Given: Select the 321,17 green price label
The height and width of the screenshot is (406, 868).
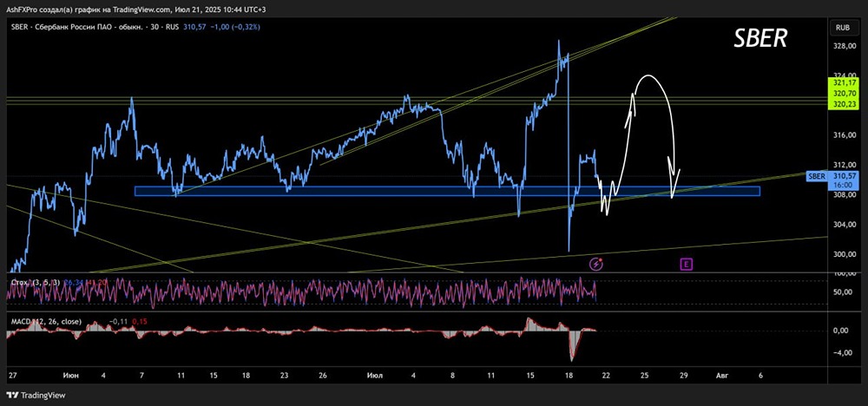Looking at the screenshot, I should tap(841, 82).
